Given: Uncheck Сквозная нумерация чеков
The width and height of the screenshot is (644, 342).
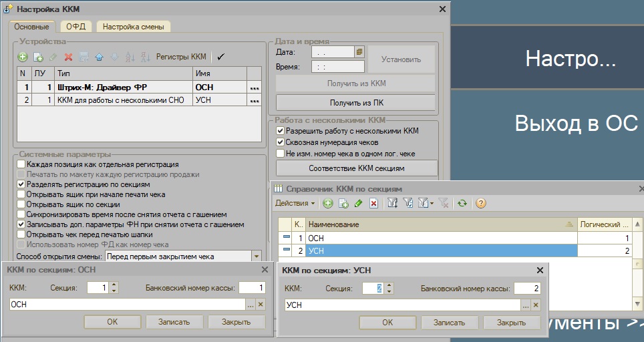Looking at the screenshot, I should coord(281,142).
